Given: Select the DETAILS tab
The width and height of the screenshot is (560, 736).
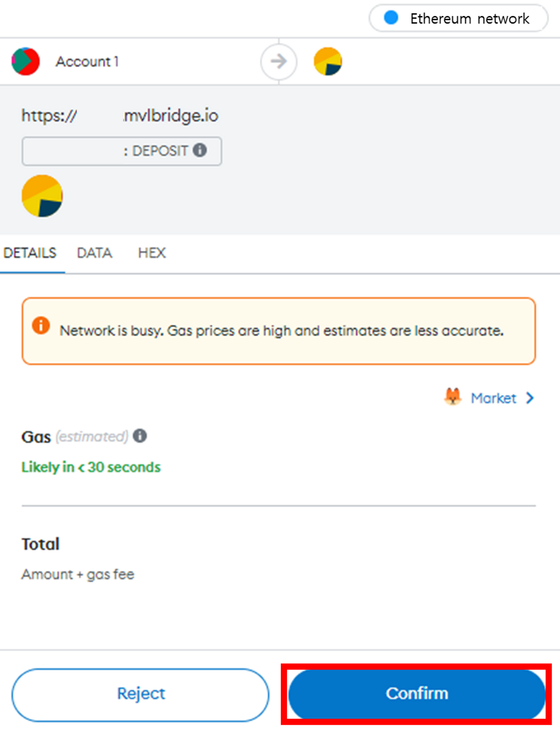Looking at the screenshot, I should click(30, 253).
